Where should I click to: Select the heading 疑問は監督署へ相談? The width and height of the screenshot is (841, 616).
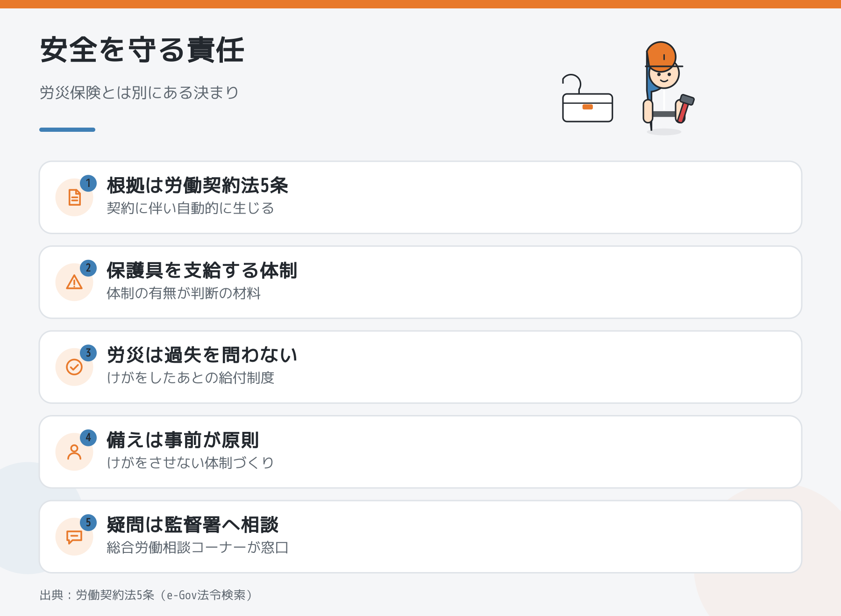click(x=192, y=525)
